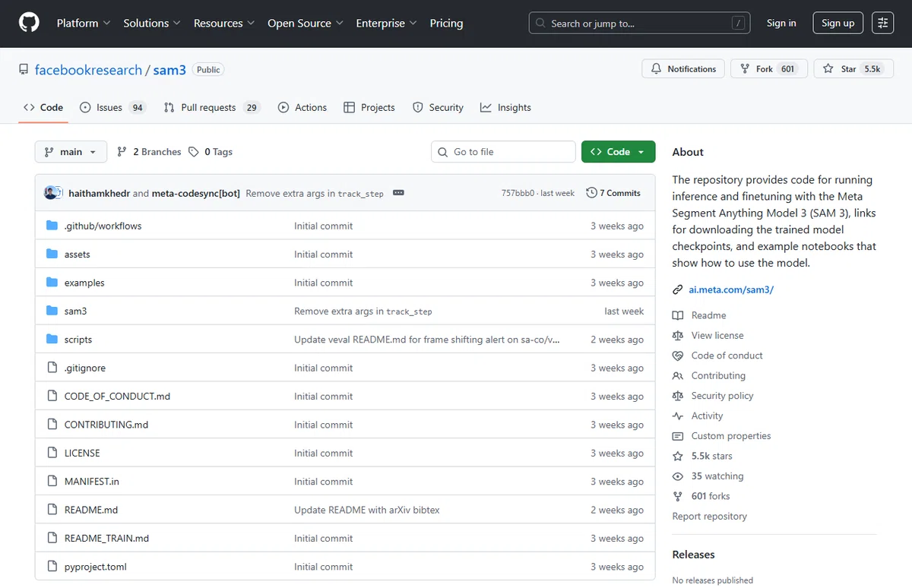912x588 pixels.
Task: Click the people icon next to Contributing
Action: pyautogui.click(x=678, y=375)
